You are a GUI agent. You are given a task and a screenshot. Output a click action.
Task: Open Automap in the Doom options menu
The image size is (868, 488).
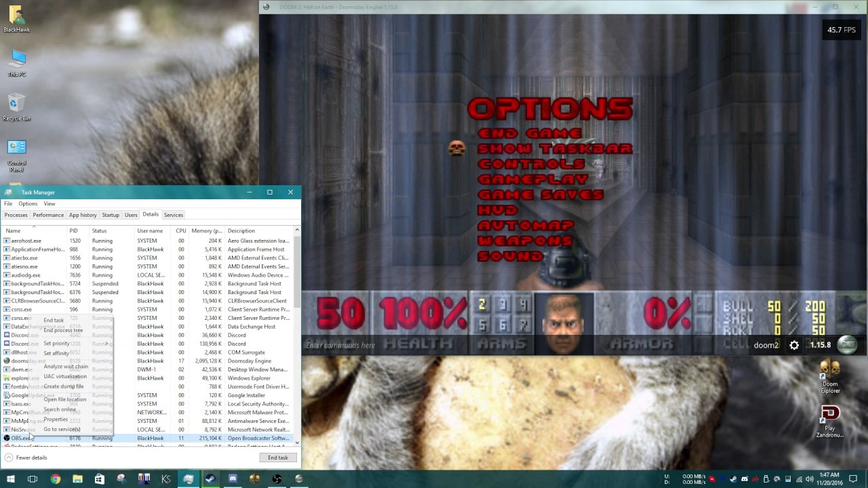tap(526, 226)
